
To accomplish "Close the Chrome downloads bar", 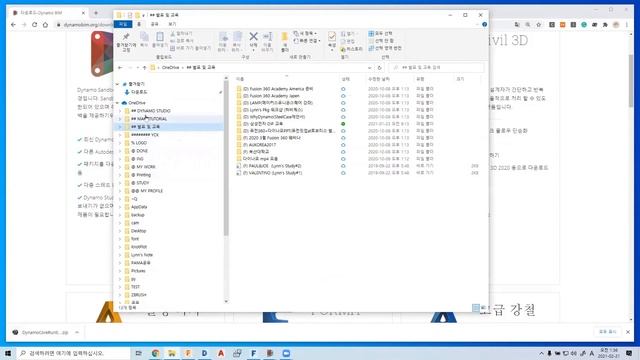I will click(628, 332).
